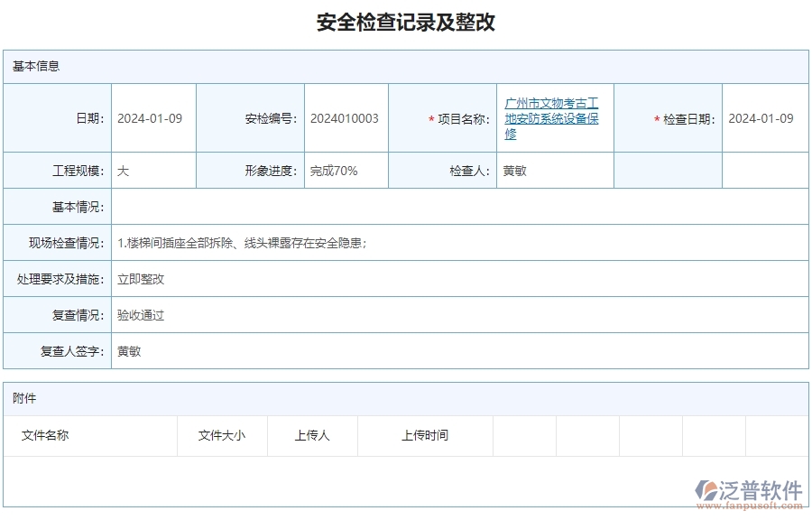Viewport: 812px width, 520px height.
Task: Click the 文件名称 column header
Action: tap(44, 435)
